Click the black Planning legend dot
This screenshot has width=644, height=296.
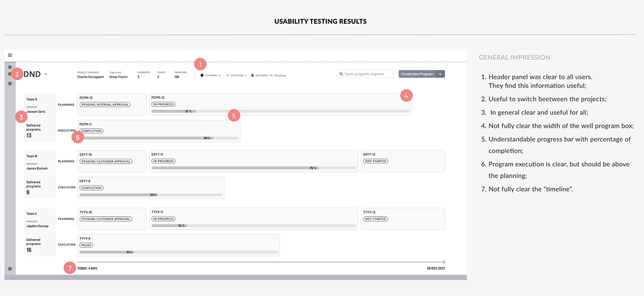pyautogui.click(x=202, y=76)
